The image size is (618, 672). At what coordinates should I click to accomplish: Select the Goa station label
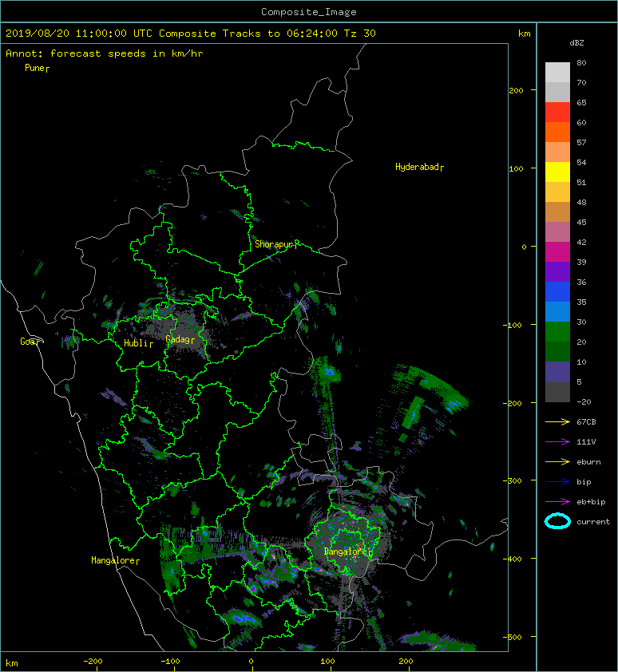[27, 342]
